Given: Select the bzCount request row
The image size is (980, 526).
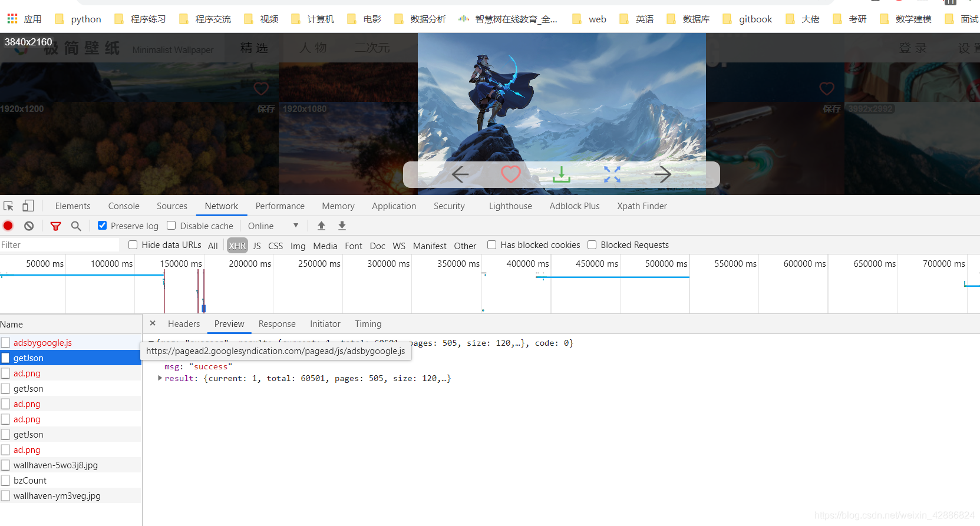Looking at the screenshot, I should (71, 481).
